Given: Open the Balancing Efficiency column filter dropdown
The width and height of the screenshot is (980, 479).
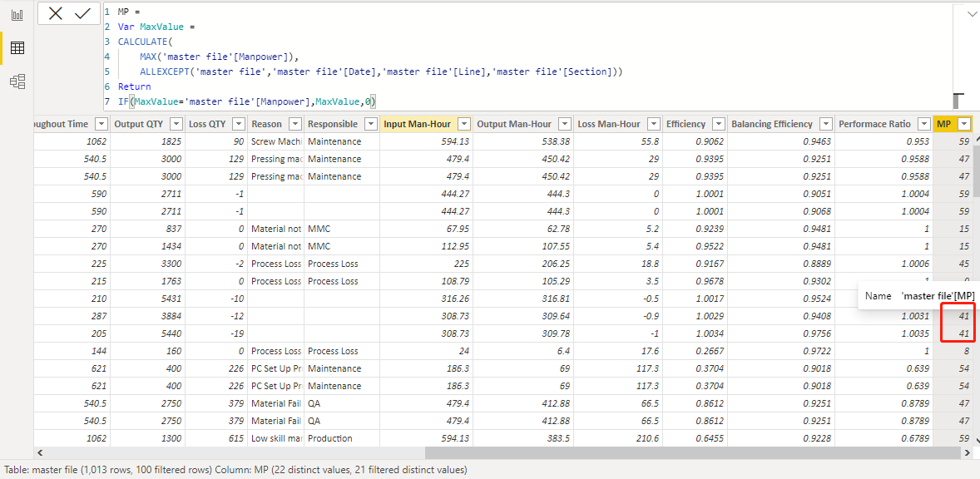Looking at the screenshot, I should 825,124.
